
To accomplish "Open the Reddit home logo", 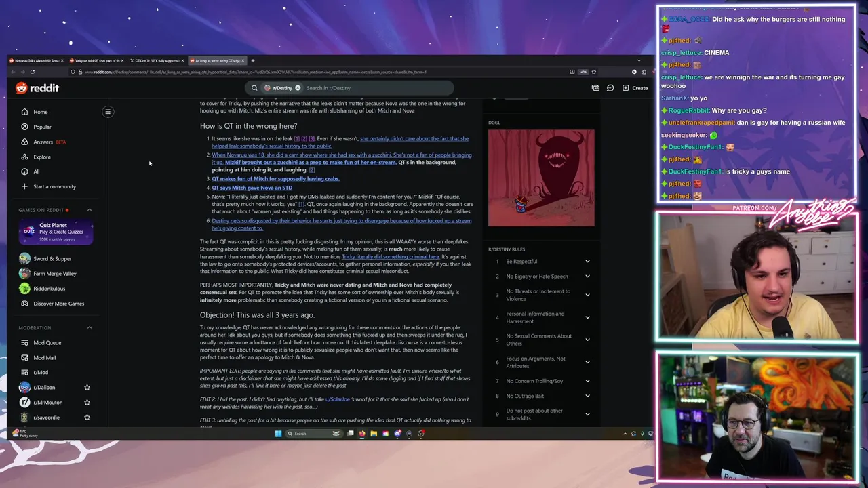I will (x=37, y=88).
